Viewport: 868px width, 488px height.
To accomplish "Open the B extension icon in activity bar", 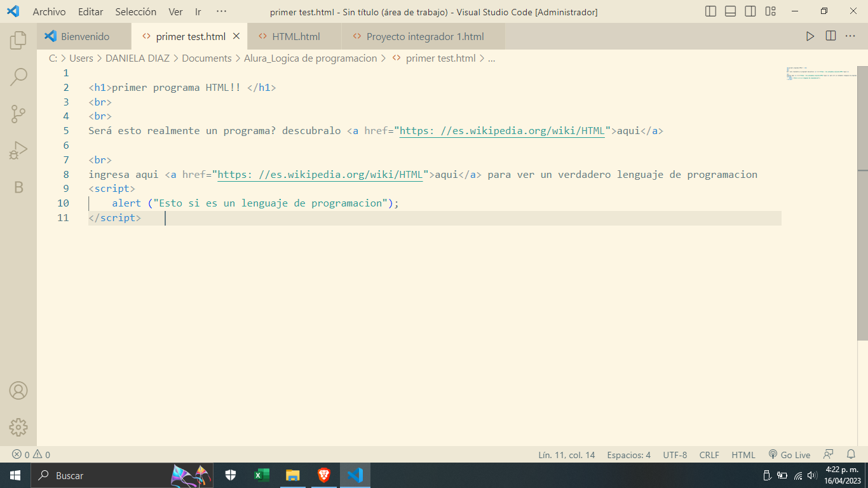I will pos(18,187).
